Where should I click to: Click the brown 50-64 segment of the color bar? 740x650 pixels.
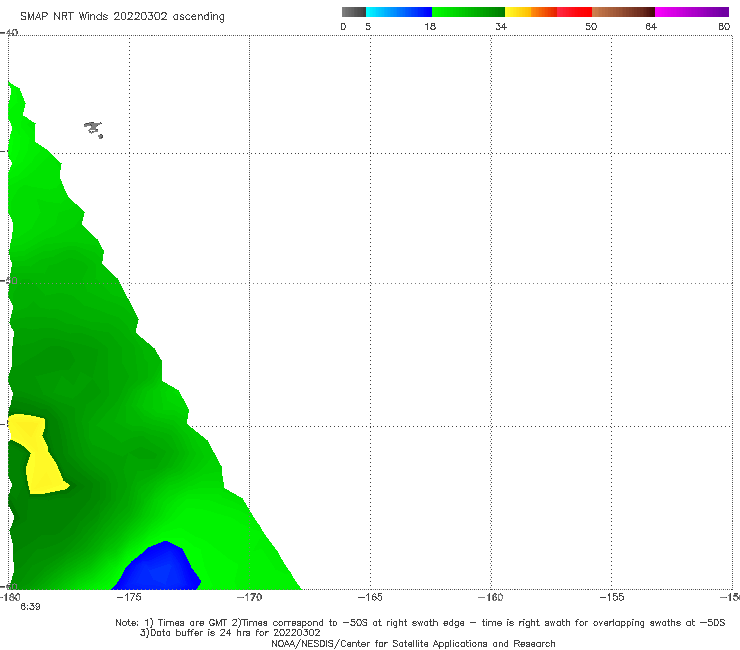(623, 12)
